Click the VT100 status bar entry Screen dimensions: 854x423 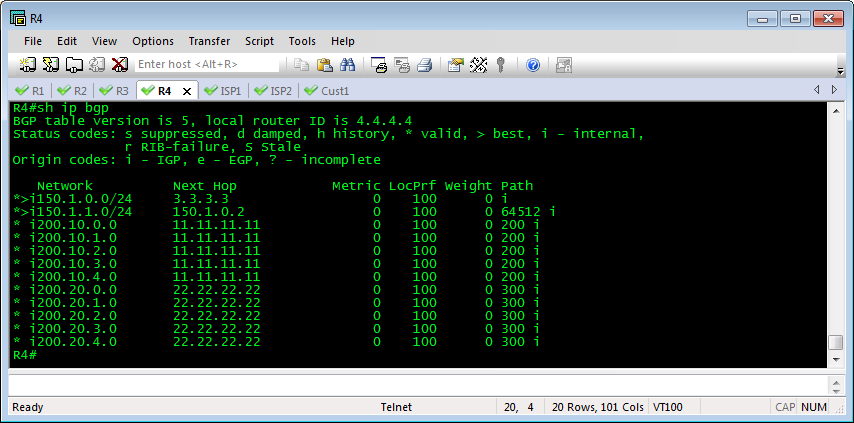[668, 407]
